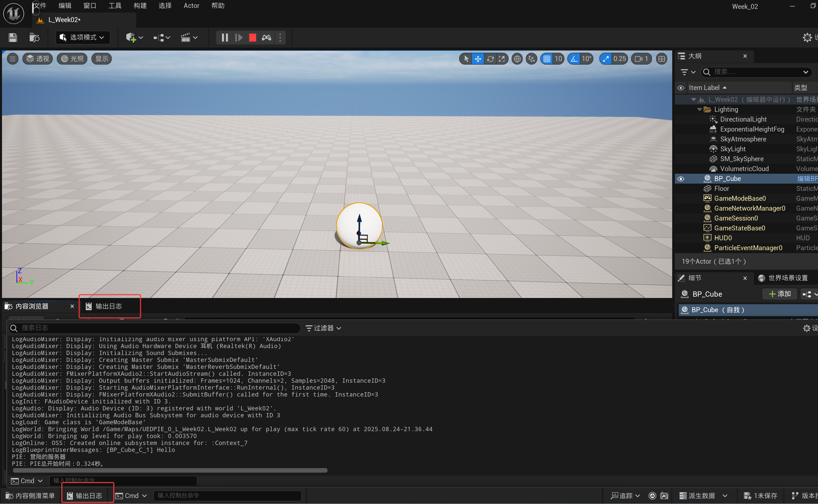Switch to the 世界场景设置 tab
The image size is (818, 504).
click(783, 278)
